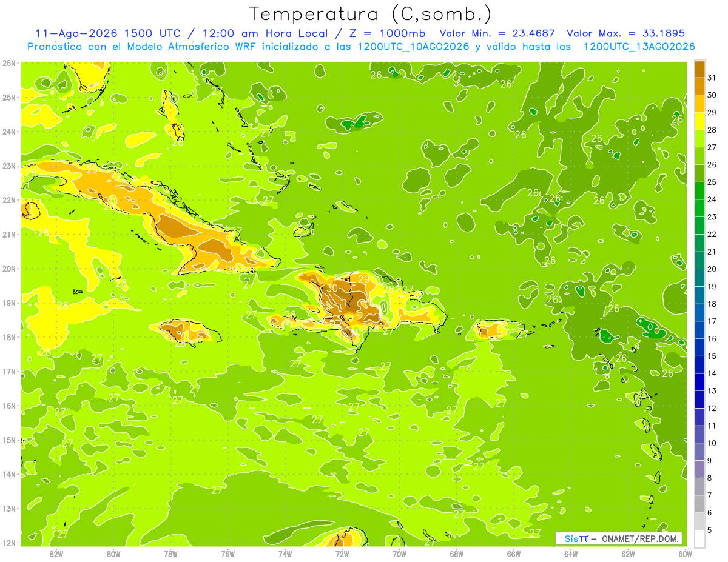
Task: Click the '16N' latitude axis label
Action: pos(9,406)
